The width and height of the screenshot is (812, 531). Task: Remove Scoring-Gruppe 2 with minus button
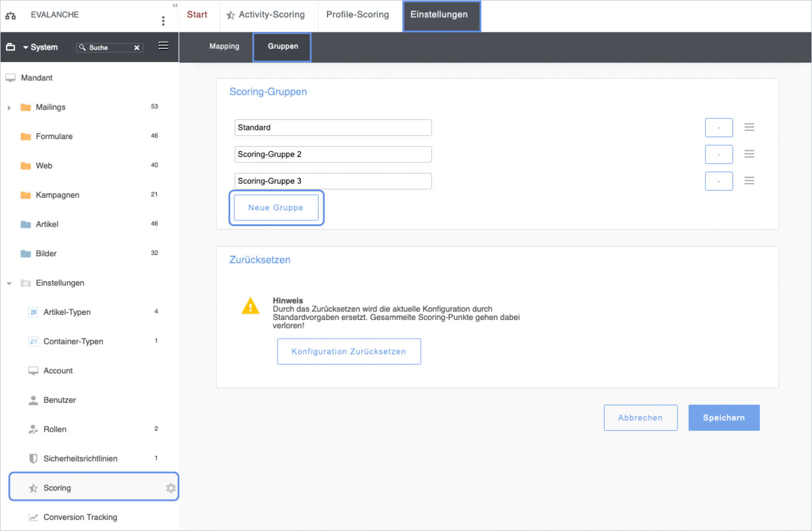[719, 154]
